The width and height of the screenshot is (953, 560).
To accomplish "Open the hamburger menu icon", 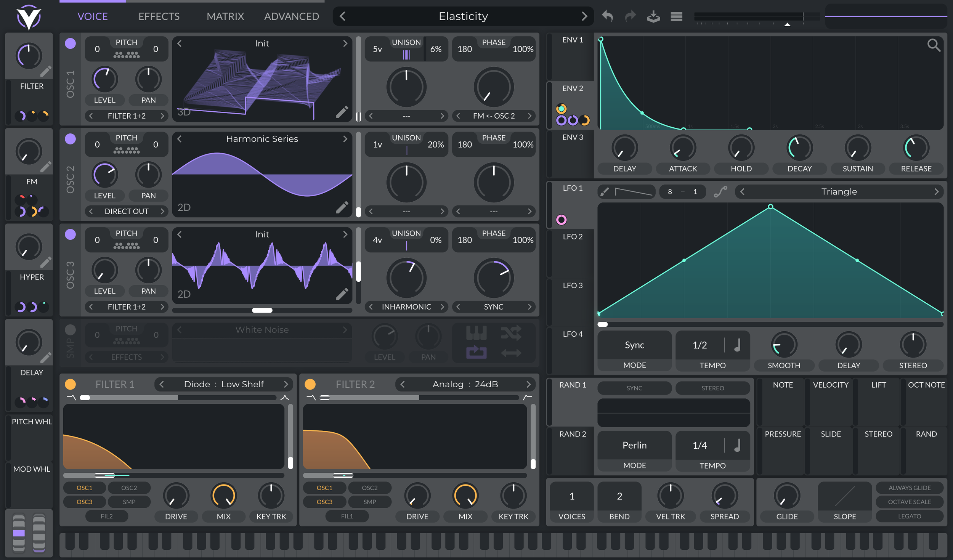I will pos(676,16).
